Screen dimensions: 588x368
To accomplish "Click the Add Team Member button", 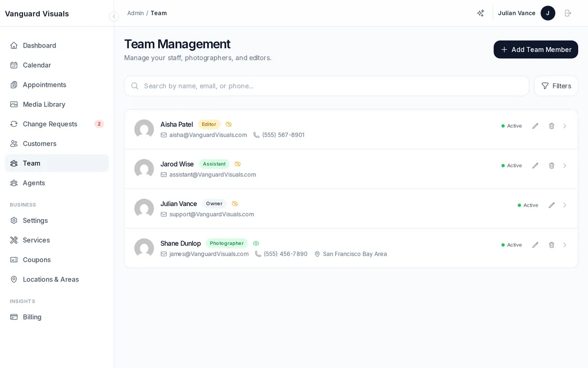I will [x=536, y=50].
